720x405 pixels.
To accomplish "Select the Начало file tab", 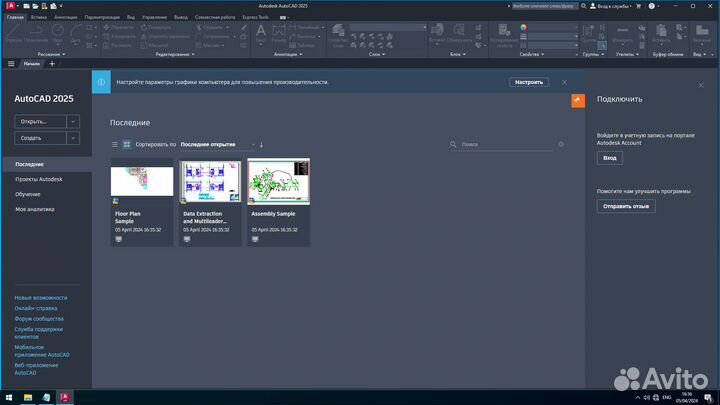I will pyautogui.click(x=32, y=64).
